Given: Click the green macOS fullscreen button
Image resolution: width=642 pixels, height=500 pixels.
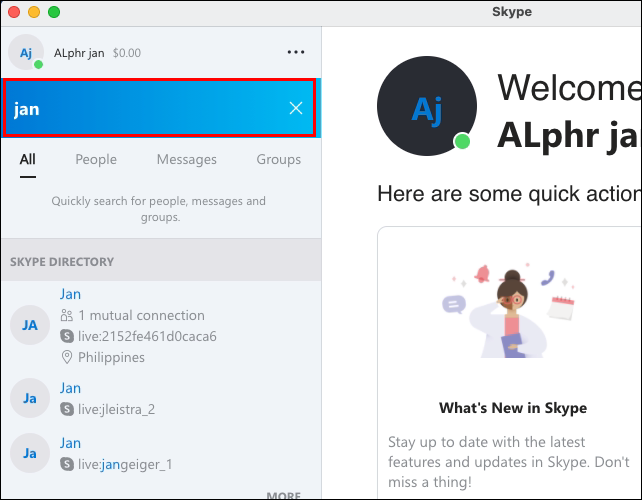Looking at the screenshot, I should click(54, 12).
